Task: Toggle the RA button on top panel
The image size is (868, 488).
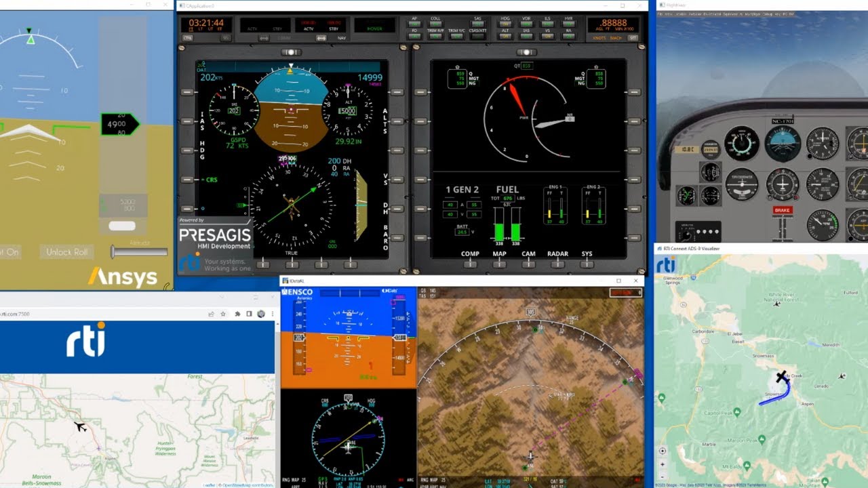Action: coord(568,37)
